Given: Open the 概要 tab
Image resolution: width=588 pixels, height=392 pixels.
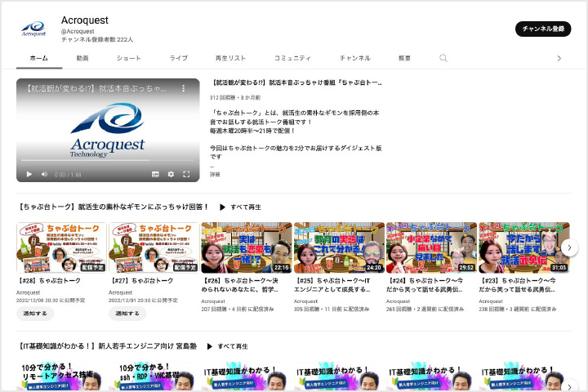Looking at the screenshot, I should tap(404, 58).
